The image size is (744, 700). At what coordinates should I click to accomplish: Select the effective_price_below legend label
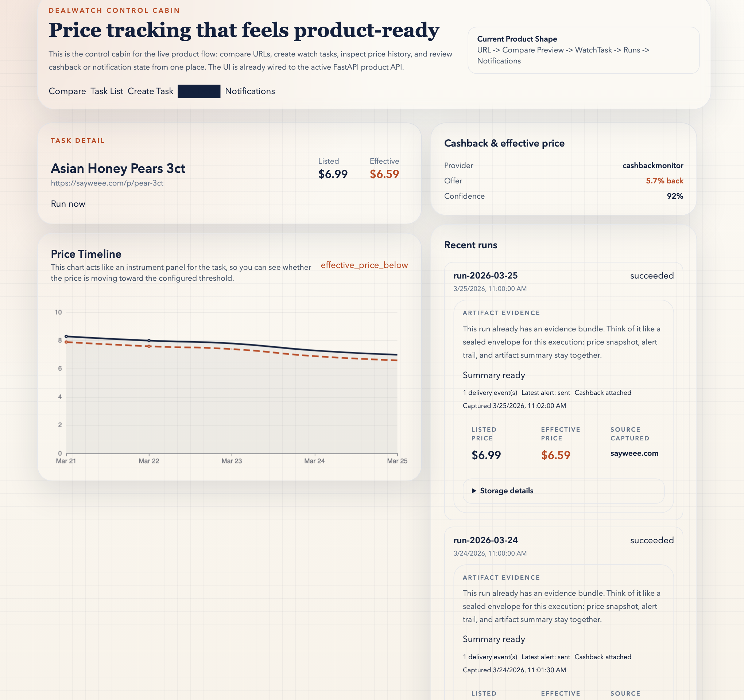point(364,265)
